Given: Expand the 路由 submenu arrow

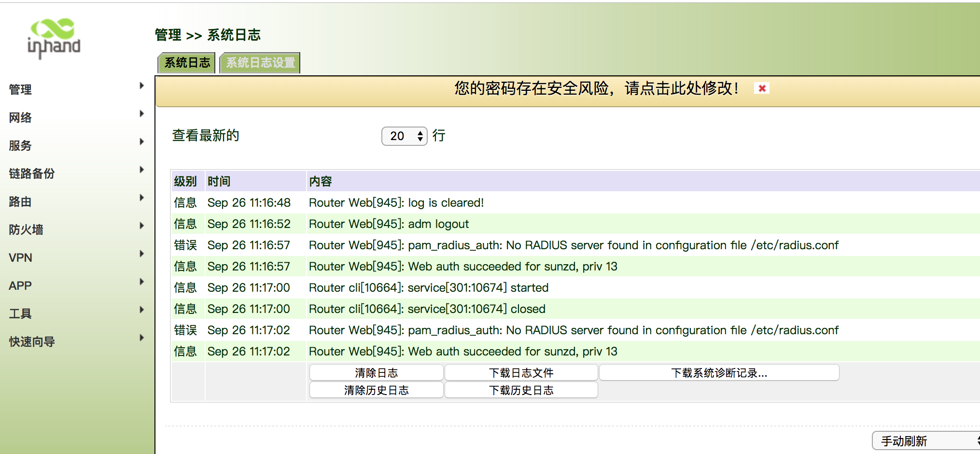Looking at the screenshot, I should (x=141, y=198).
